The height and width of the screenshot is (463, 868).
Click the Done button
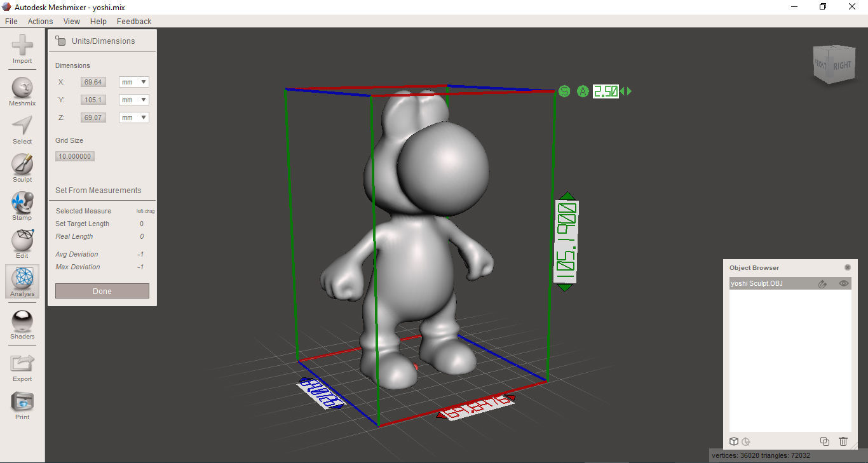(x=102, y=291)
